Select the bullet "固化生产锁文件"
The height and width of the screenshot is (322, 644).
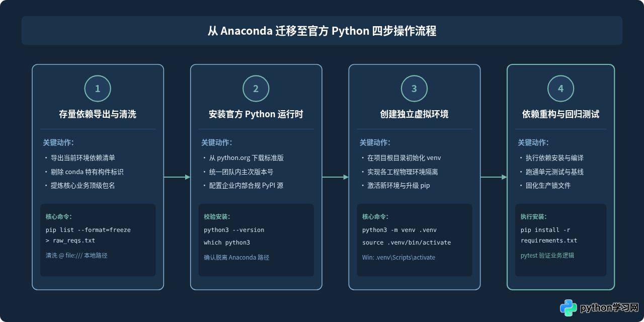(x=548, y=186)
